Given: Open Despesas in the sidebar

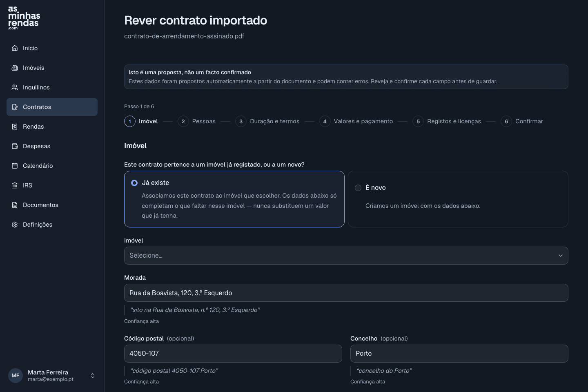Looking at the screenshot, I should tap(52, 146).
